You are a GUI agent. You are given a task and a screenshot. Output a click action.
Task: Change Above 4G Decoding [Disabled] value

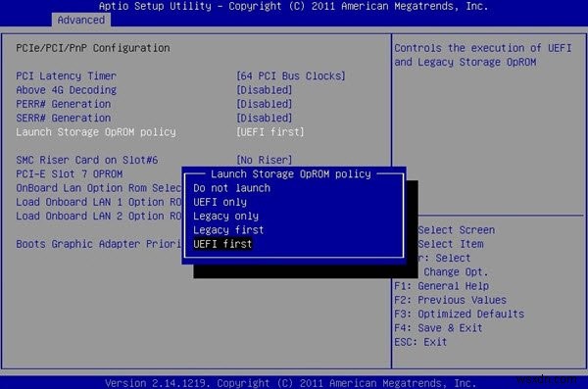tap(264, 90)
